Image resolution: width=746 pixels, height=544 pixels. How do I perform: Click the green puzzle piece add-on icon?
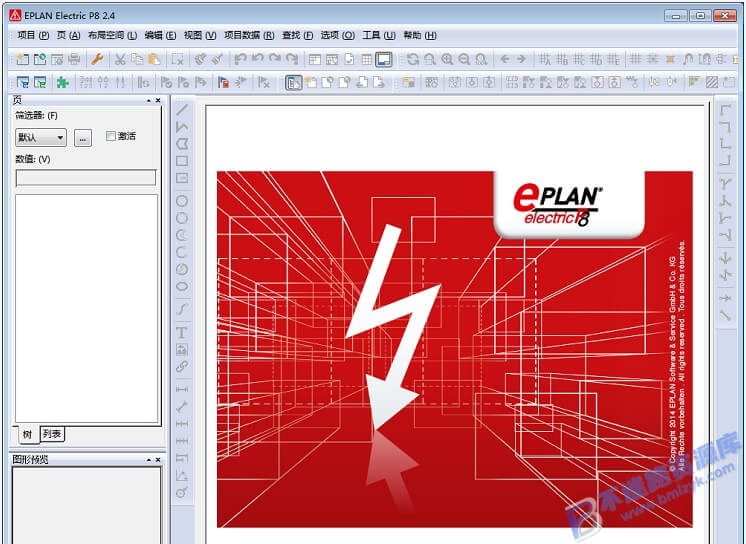pyautogui.click(x=63, y=82)
